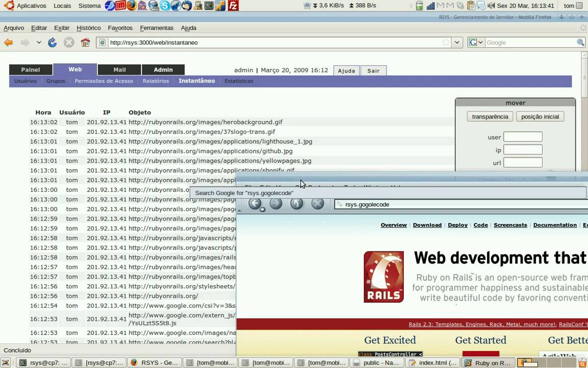Click the overlay browser address field rsys.gogolecode
Screen dimensions: 588x368
coord(460,204)
